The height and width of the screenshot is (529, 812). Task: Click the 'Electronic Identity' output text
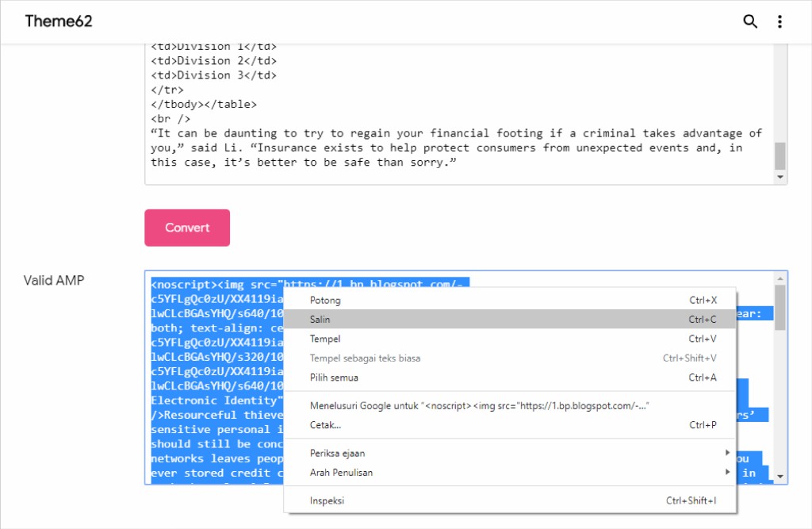pyautogui.click(x=217, y=401)
